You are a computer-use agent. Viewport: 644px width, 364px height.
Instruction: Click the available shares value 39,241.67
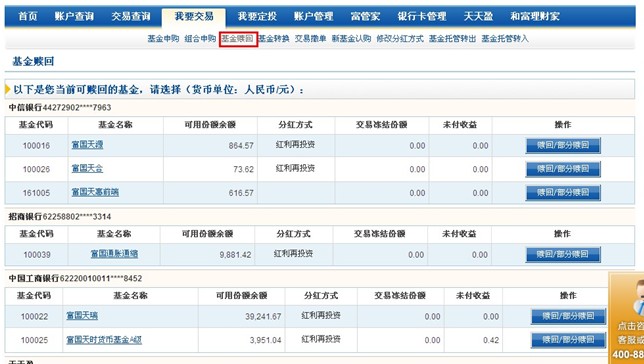click(263, 316)
